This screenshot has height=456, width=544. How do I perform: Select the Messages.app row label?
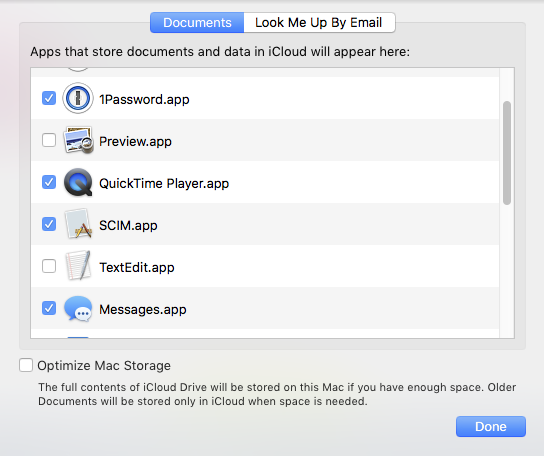[x=143, y=309]
